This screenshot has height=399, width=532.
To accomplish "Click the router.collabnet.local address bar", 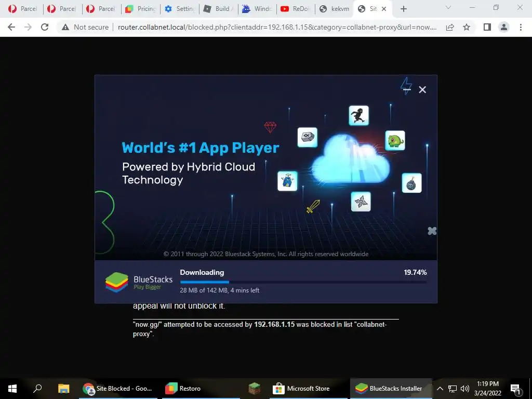I will pos(277,27).
